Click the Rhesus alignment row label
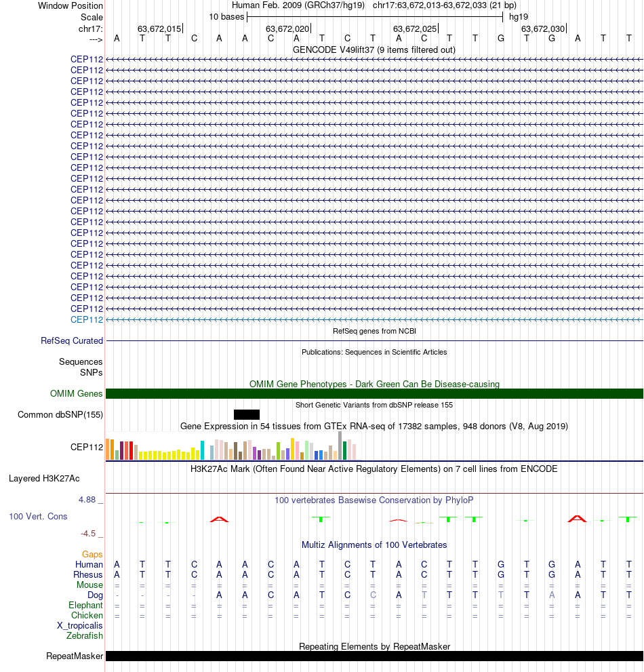The image size is (644, 672). point(88,575)
